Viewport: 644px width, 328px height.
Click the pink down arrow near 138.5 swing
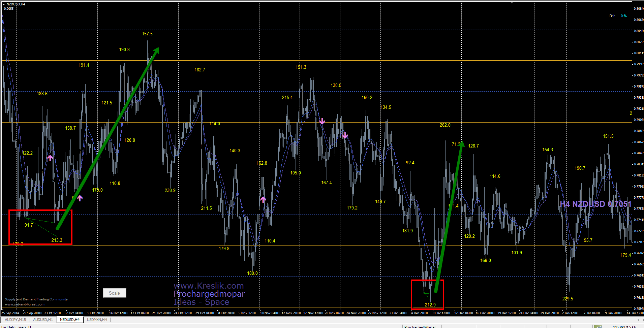click(322, 121)
